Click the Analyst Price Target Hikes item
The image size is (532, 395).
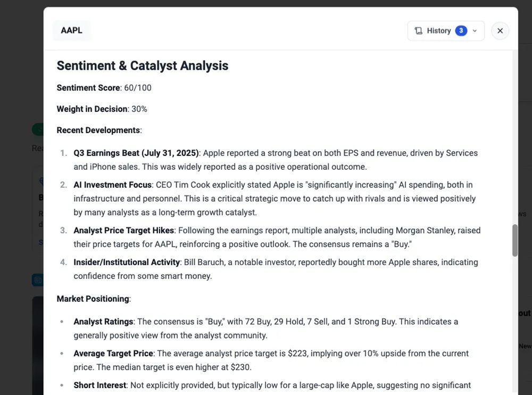tap(124, 231)
